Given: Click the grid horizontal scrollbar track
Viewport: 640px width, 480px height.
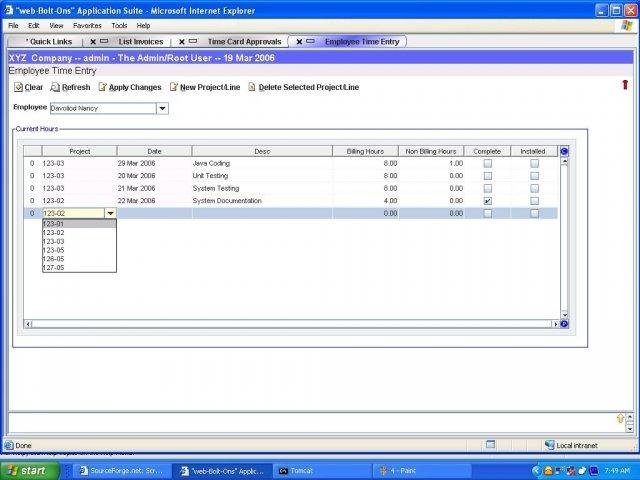Looking at the screenshot, I should [291, 324].
